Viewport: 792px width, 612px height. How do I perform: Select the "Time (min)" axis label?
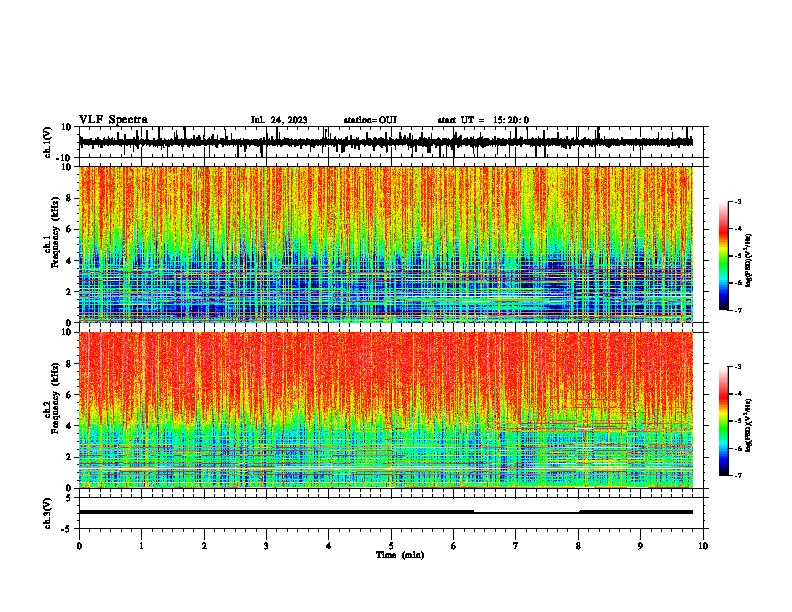pyautogui.click(x=400, y=555)
